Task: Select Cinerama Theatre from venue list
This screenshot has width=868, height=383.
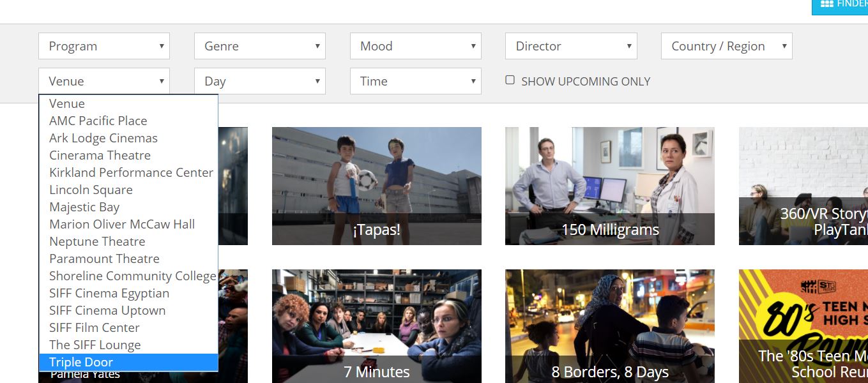Action: pyautogui.click(x=128, y=155)
